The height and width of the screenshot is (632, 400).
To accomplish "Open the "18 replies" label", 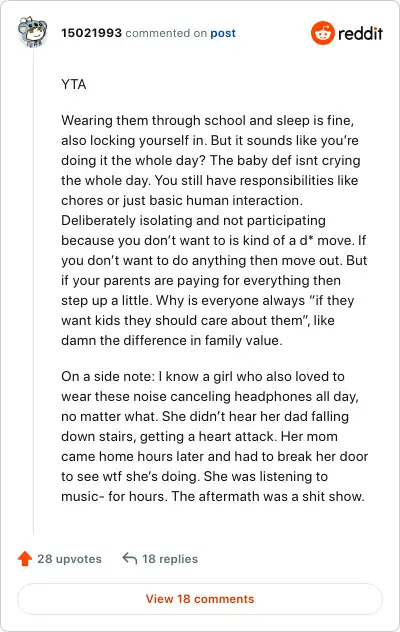I will pyautogui.click(x=170, y=559).
